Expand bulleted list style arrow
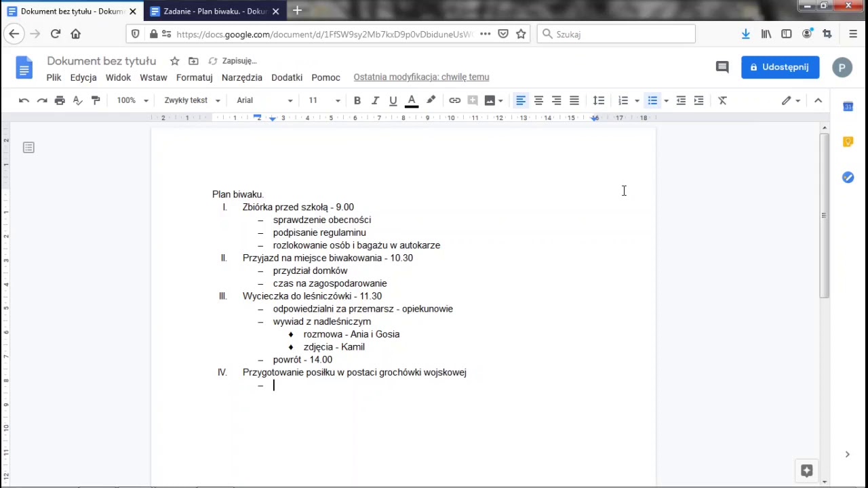868x488 pixels. [666, 100]
